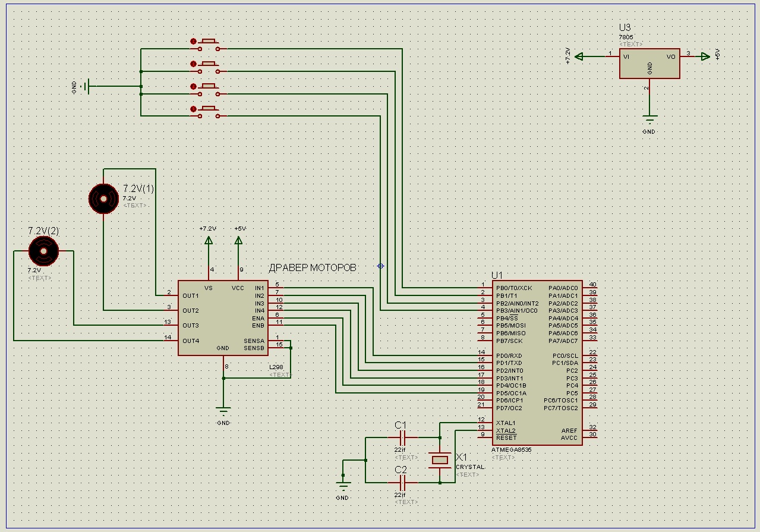This screenshot has height=532, width=760.
Task: Click the blue origin marker on the wire
Action: 381,266
